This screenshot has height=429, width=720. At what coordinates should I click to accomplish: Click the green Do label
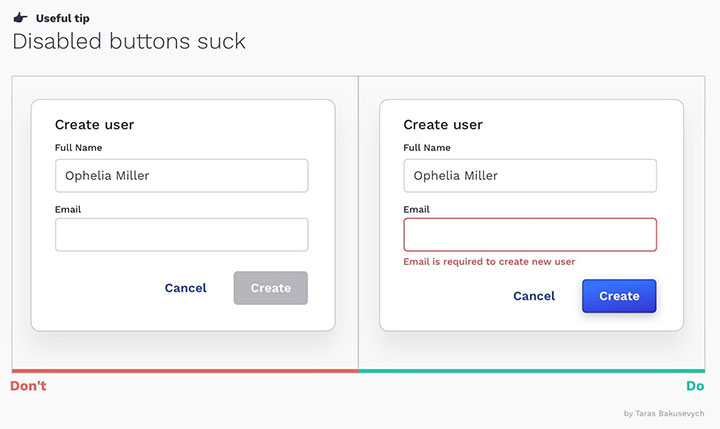(695, 386)
